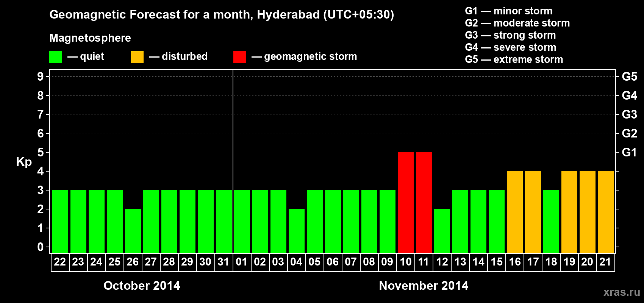Select the orange bar for November 16

[515, 212]
